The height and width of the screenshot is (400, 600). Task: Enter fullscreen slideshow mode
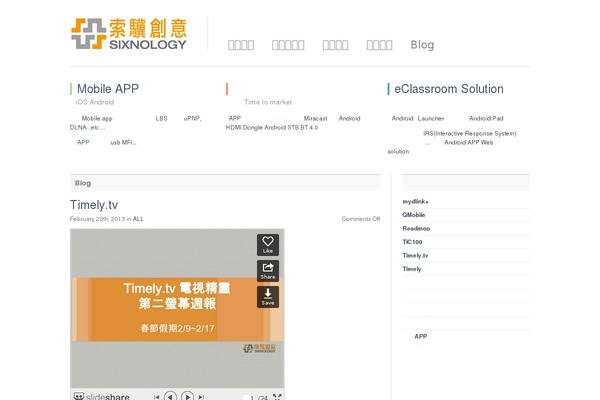277,397
